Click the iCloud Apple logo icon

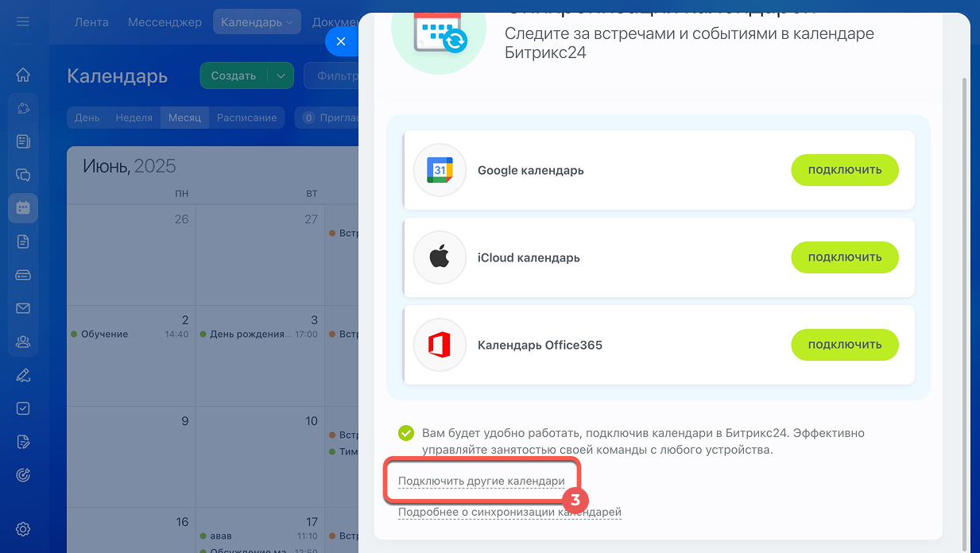(x=440, y=257)
